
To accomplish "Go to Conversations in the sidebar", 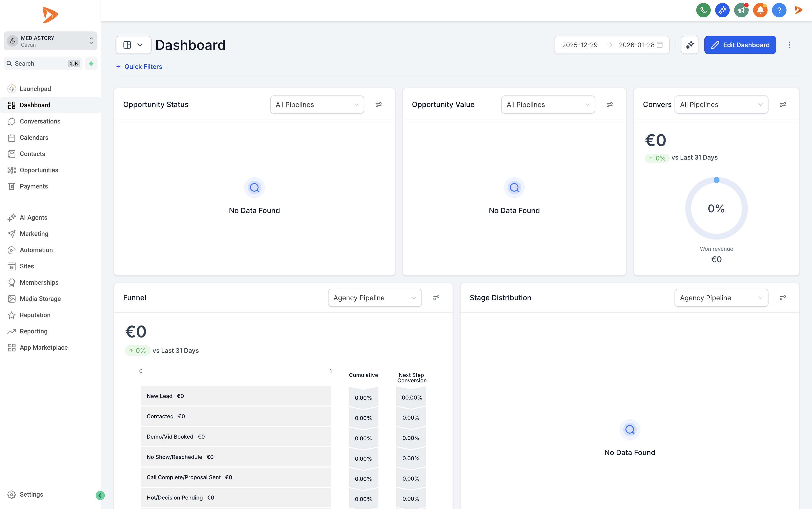I will [x=40, y=121].
